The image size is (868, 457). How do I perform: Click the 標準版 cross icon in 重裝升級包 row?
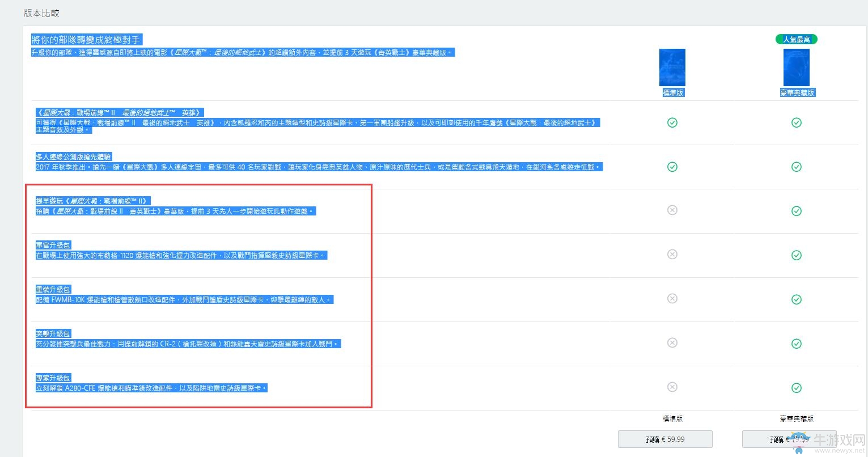point(672,299)
